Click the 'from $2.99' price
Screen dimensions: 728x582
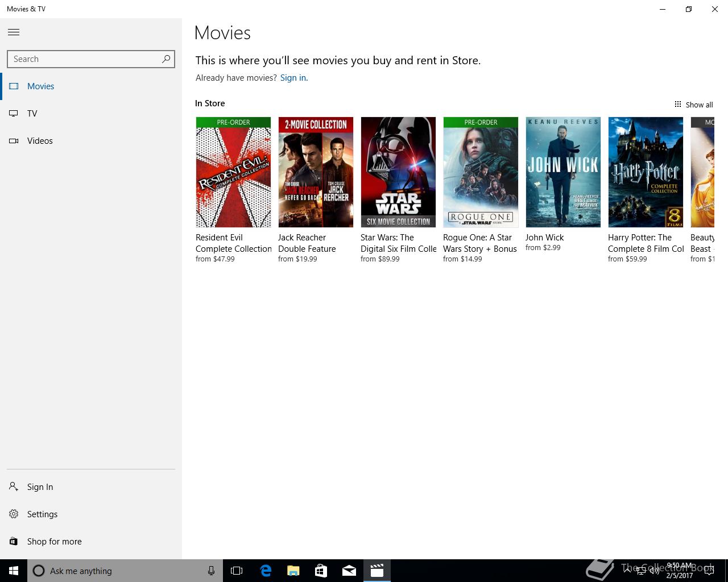(543, 248)
